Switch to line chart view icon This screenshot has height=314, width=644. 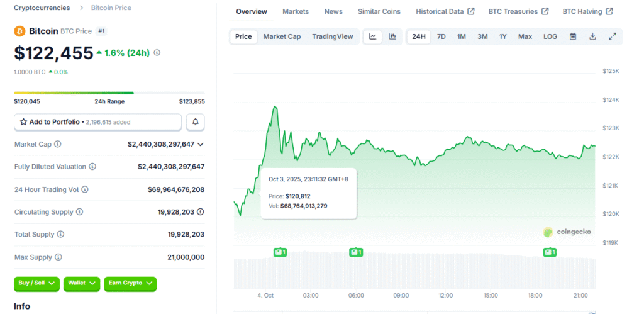[373, 36]
